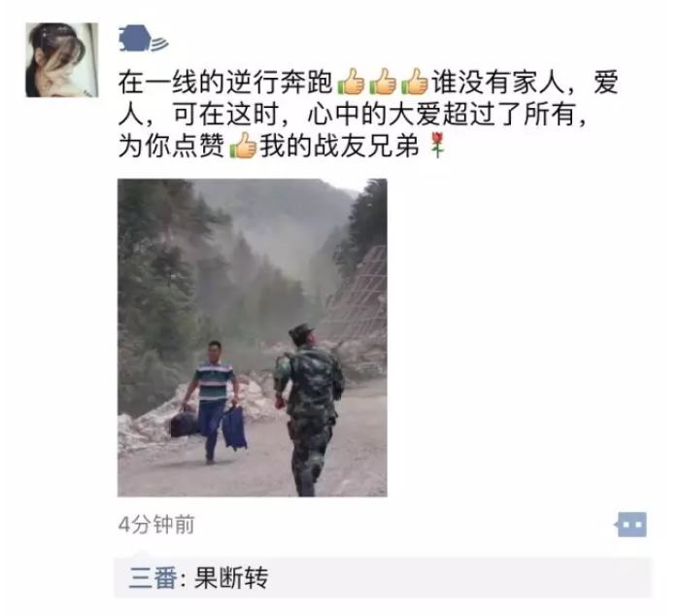This screenshot has width=680, height=616.
Task: Click the gray comment area background
Action: click(x=459, y=578)
